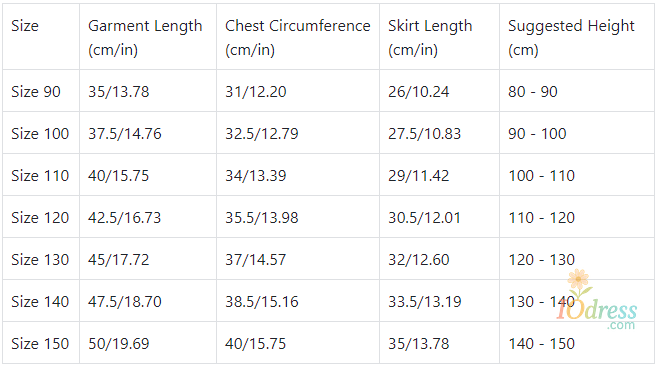Click the Garment Length column header
This screenshot has width=658, height=368.
[145, 38]
